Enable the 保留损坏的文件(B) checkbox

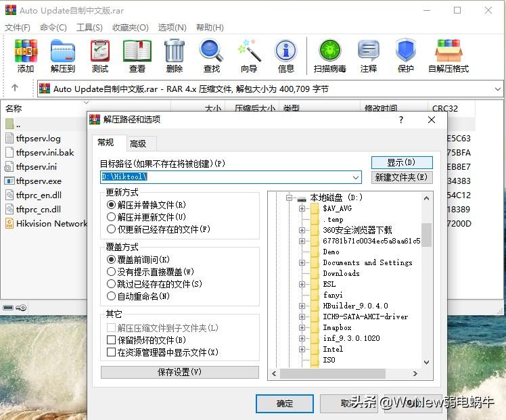tap(112, 340)
